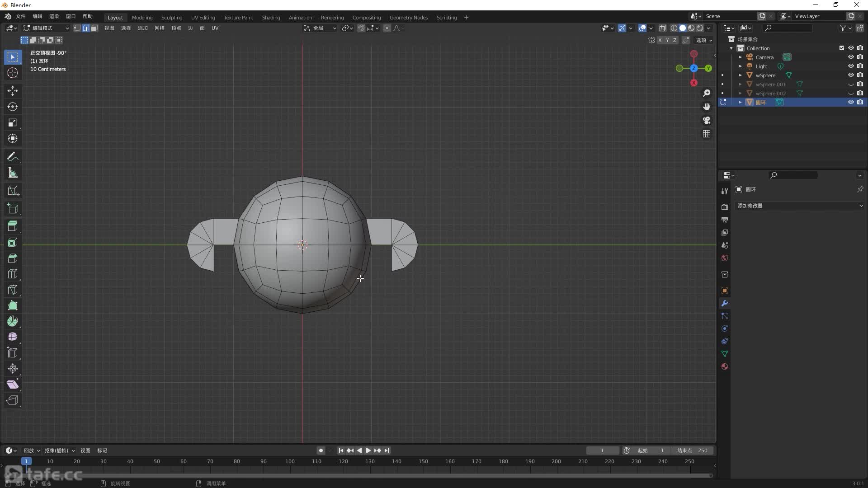Switch to Modeling workspace tab
868x488 pixels.
(x=142, y=18)
